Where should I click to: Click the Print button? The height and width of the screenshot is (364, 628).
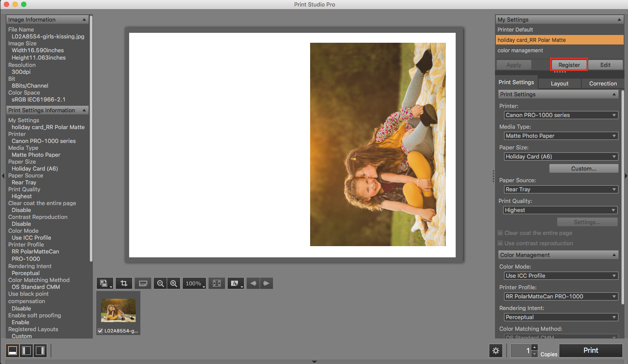pyautogui.click(x=590, y=350)
